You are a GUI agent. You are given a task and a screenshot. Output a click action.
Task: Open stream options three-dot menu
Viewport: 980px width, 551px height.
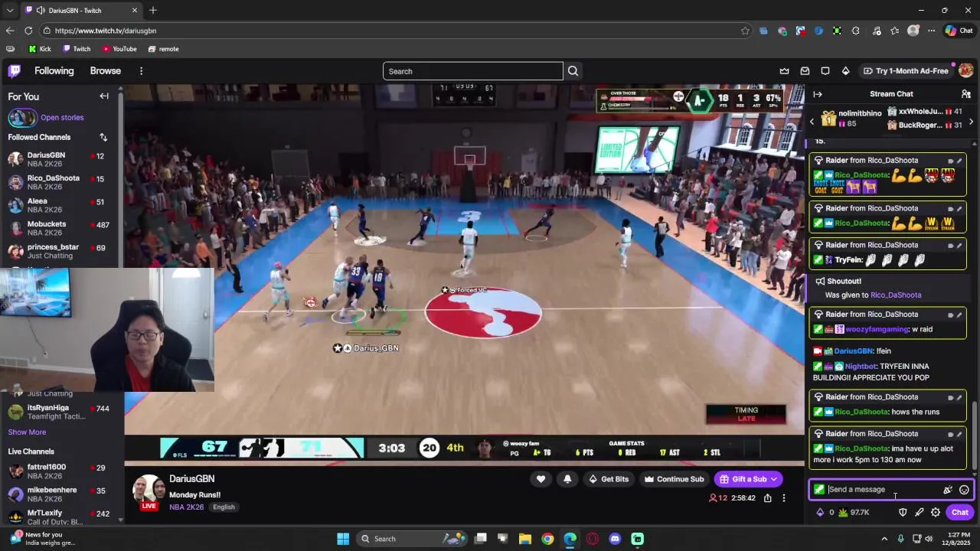(x=783, y=498)
